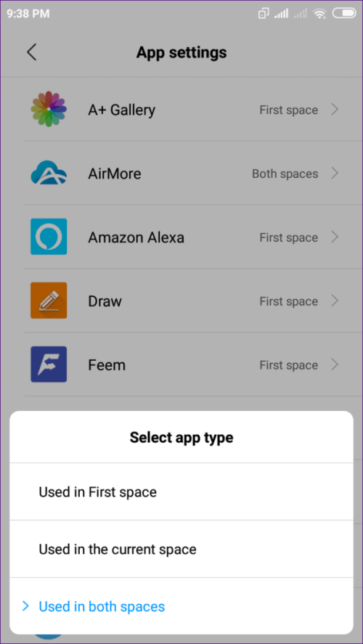Viewport: 363px width, 644px height.
Task: Choose Used in First space option
Action: pyautogui.click(x=181, y=492)
